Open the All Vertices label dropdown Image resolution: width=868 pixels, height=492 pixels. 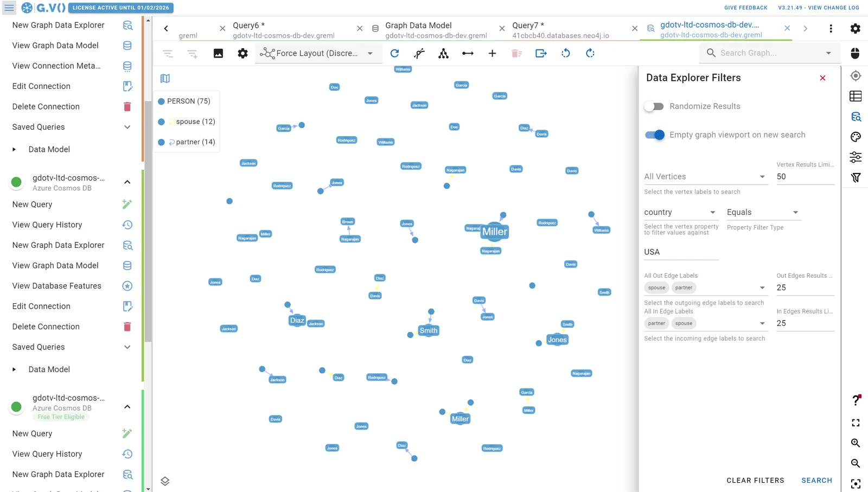[706, 177]
